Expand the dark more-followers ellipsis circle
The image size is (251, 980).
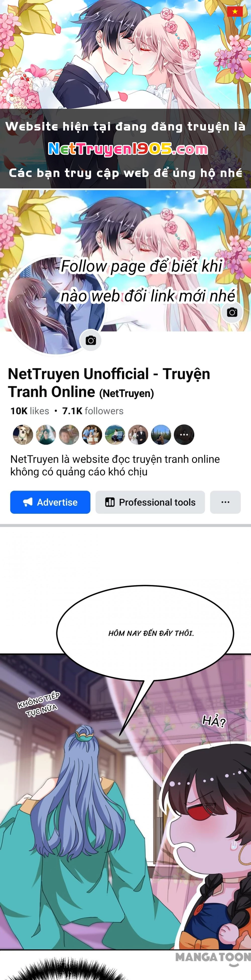click(184, 434)
